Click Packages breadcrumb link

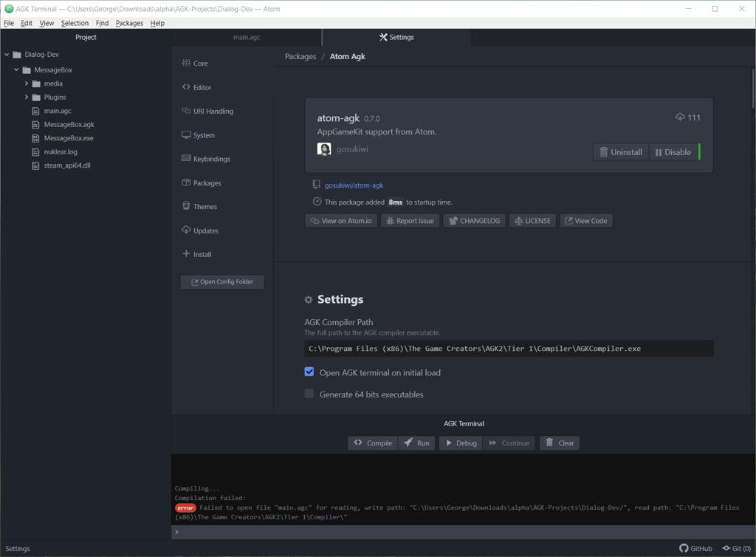coord(300,56)
